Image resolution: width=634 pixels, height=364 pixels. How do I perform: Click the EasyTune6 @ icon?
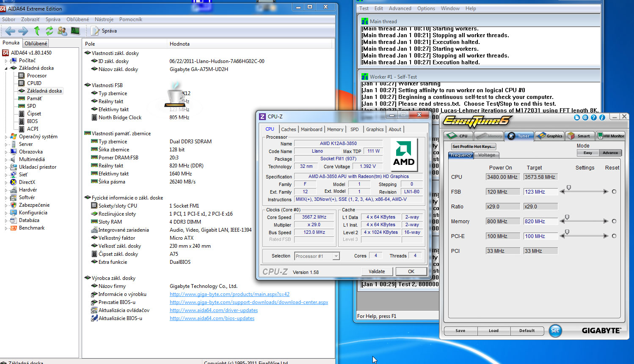(x=585, y=118)
